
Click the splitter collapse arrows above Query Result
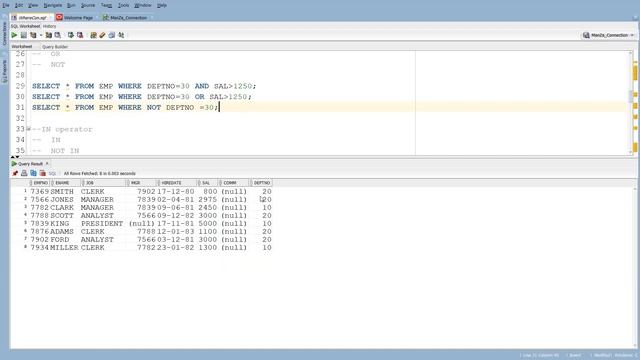click(15, 157)
